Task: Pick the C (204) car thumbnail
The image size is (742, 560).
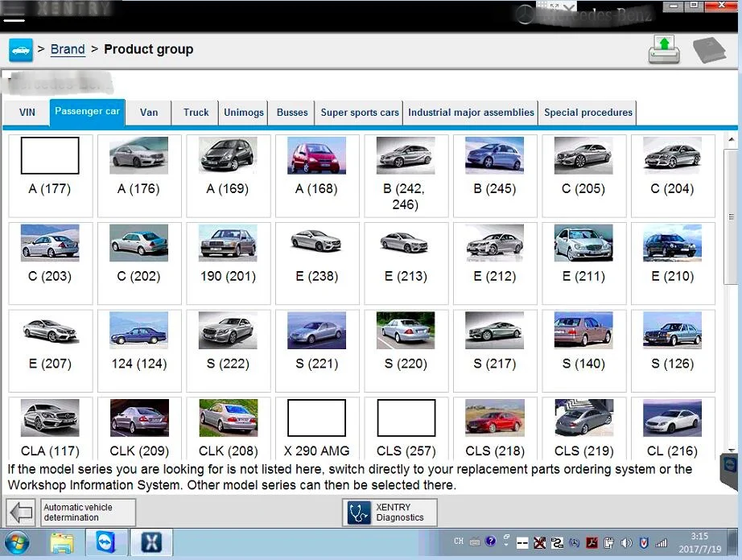Action: click(x=673, y=155)
